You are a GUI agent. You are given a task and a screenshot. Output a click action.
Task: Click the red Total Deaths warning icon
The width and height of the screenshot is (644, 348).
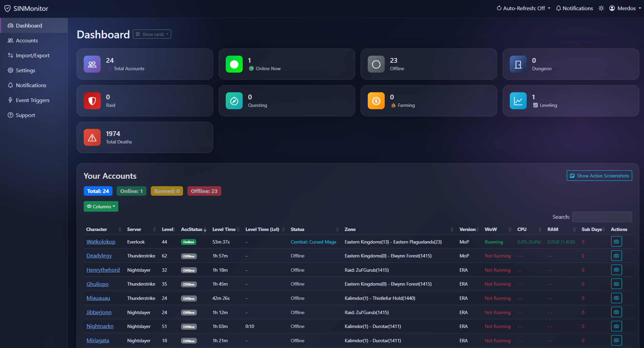click(x=92, y=137)
